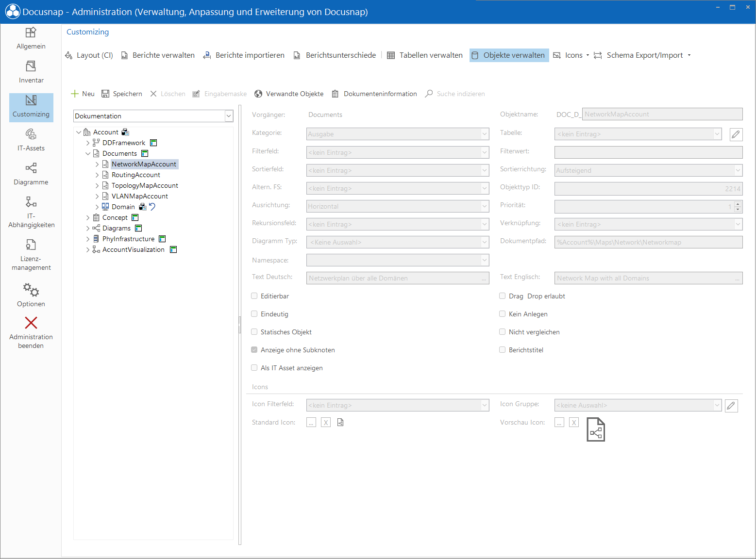Open the Dokumentation dropdown above the tree
The image size is (756, 559).
[153, 116]
